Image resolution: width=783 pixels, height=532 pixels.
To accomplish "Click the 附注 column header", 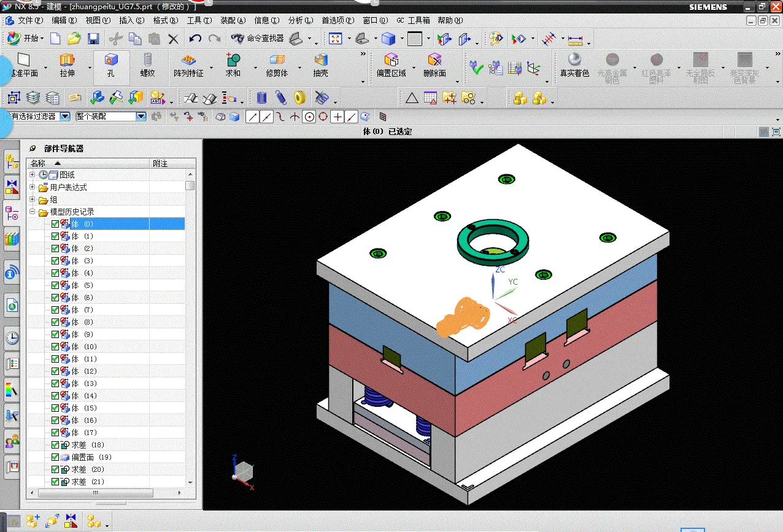I will click(x=173, y=163).
